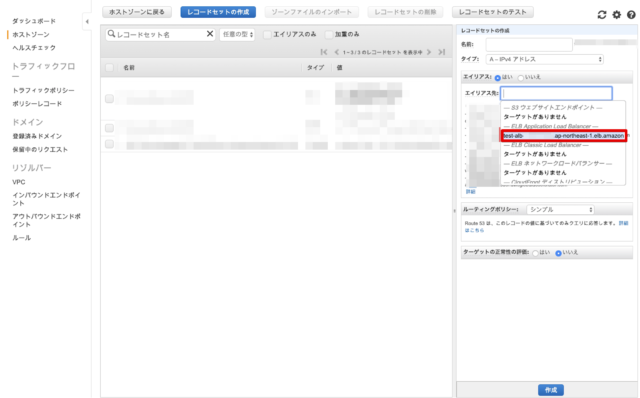Sort by the 値 column header
640x398 pixels.
[x=339, y=67]
